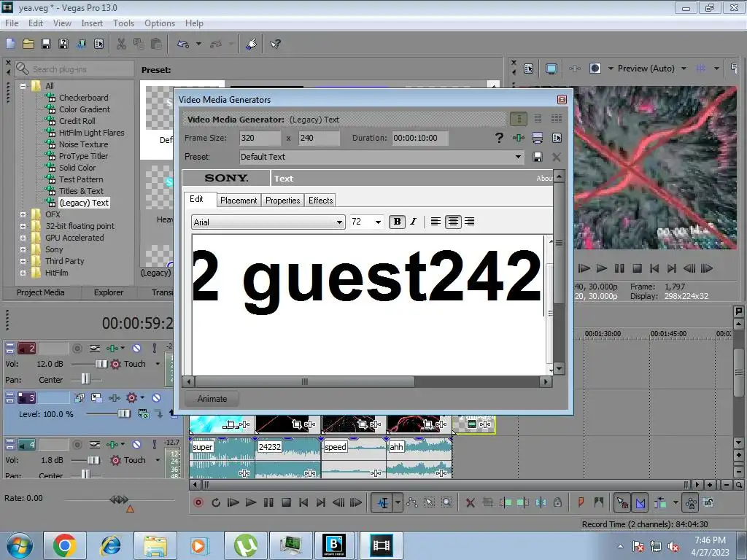Click the Loop Playback icon in the transport bar

[216, 502]
